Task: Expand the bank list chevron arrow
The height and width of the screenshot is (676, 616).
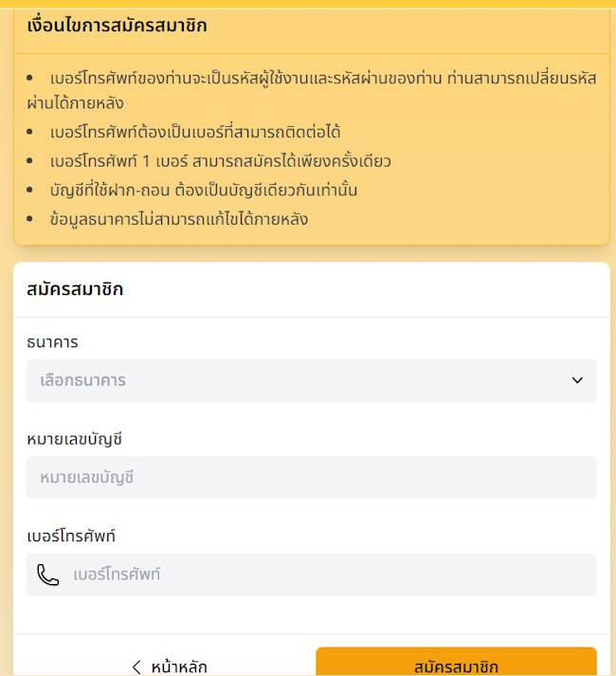Action: click(x=577, y=380)
